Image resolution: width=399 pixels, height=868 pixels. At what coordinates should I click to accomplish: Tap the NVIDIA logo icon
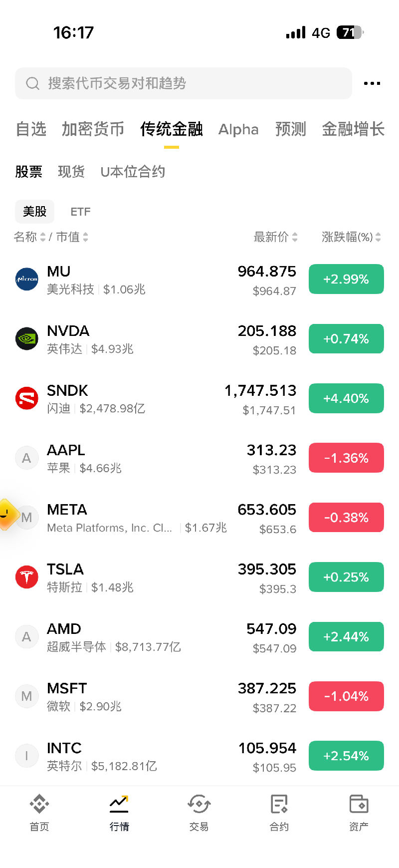tap(27, 339)
